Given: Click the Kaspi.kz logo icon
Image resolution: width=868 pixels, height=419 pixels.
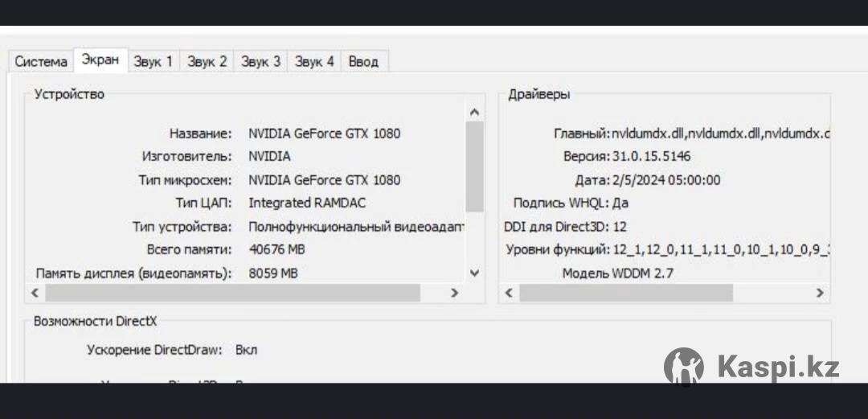Looking at the screenshot, I should coord(683,368).
